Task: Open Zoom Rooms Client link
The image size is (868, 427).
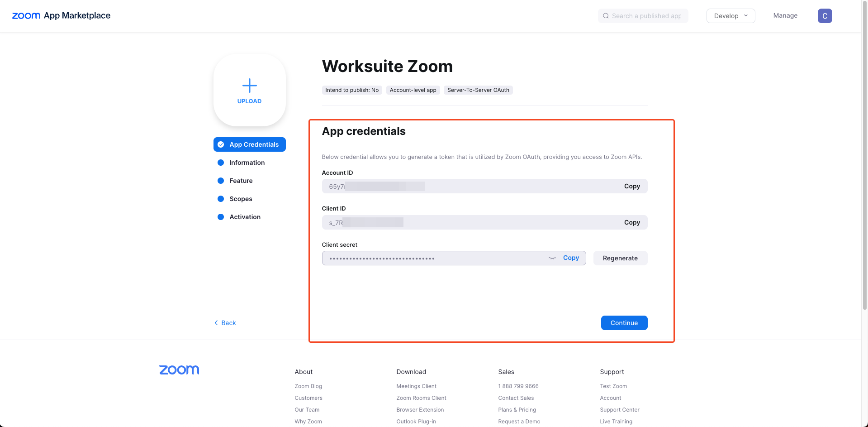Action: tap(422, 398)
